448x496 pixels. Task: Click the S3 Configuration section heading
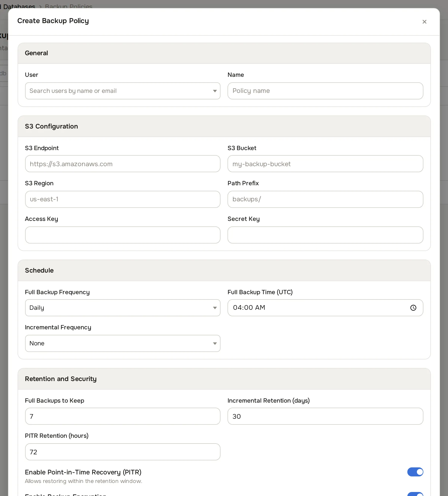(51, 126)
